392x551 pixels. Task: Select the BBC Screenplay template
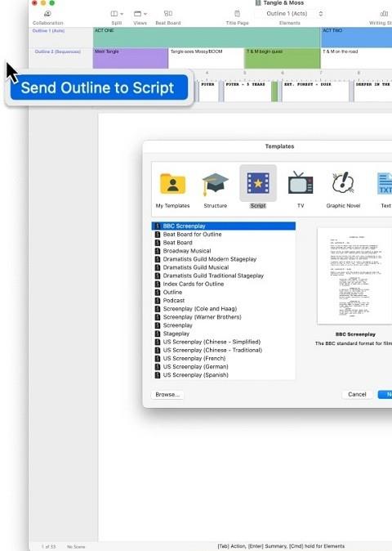pyautogui.click(x=224, y=226)
